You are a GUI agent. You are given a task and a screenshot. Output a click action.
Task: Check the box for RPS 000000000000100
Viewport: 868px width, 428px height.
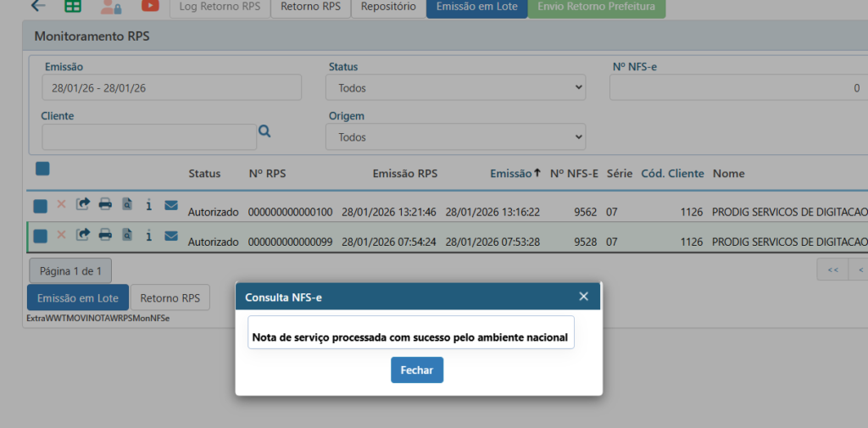point(40,206)
